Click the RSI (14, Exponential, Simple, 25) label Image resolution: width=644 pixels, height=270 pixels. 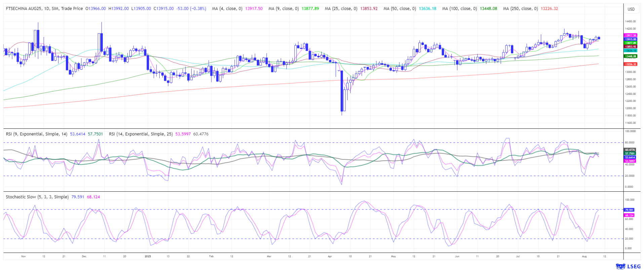[x=140, y=134]
